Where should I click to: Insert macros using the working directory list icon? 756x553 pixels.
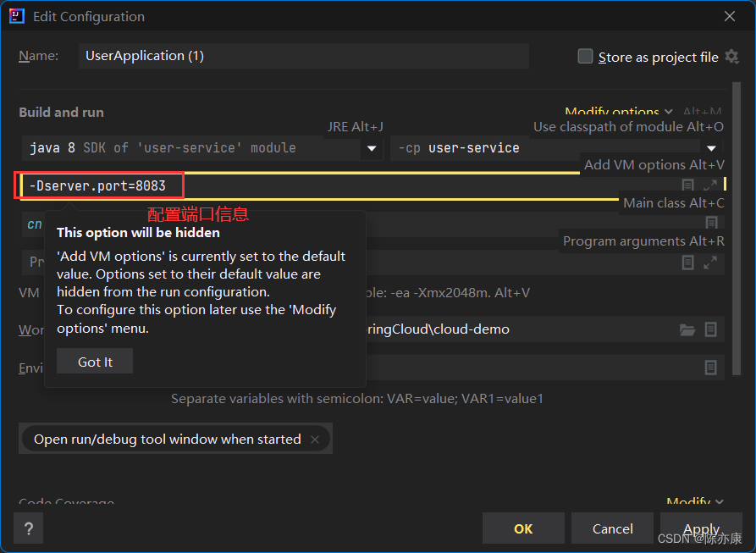[x=710, y=329]
